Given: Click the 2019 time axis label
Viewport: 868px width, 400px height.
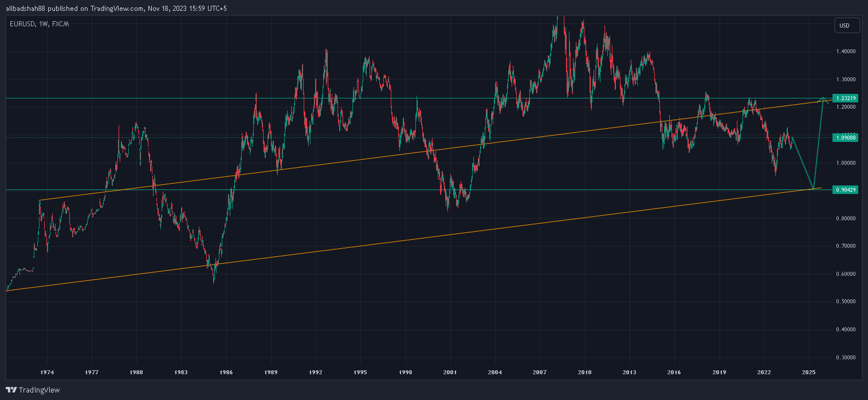Looking at the screenshot, I should 719,372.
